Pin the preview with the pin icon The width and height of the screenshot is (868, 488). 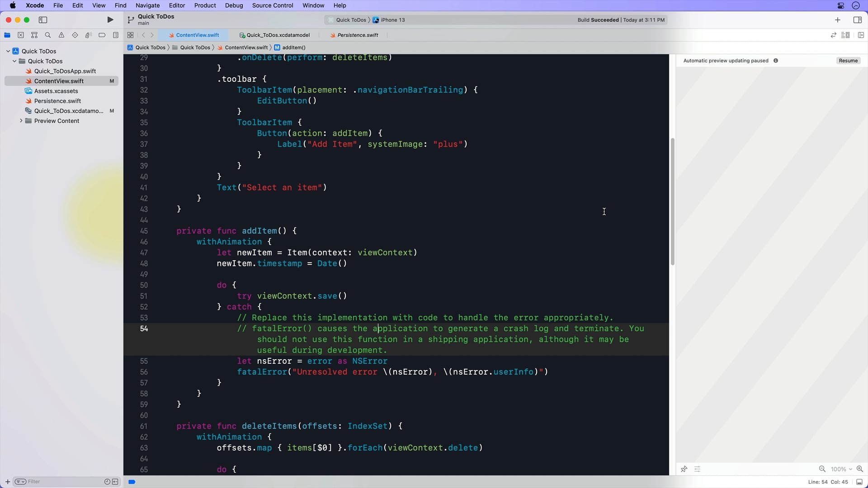tap(684, 469)
